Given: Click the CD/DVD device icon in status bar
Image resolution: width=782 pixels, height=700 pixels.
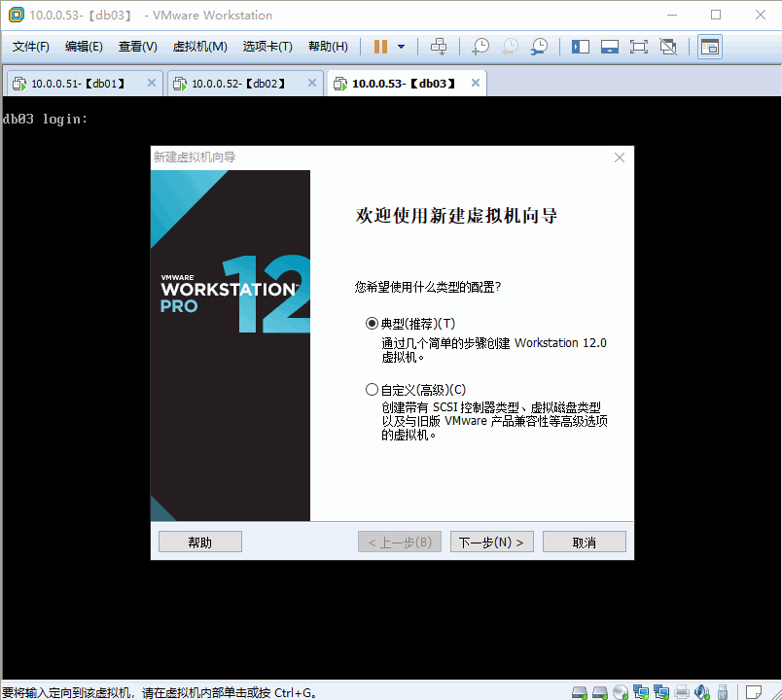Looking at the screenshot, I should pos(620,690).
